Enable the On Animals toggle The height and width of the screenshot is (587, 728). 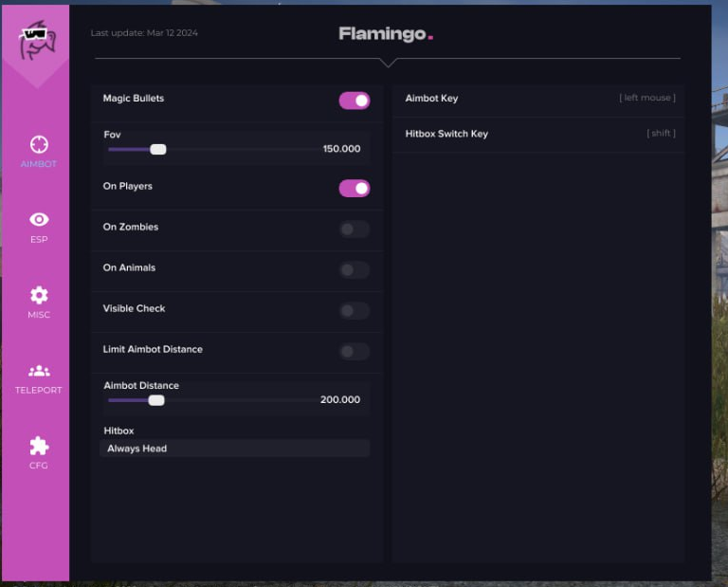pyautogui.click(x=355, y=269)
